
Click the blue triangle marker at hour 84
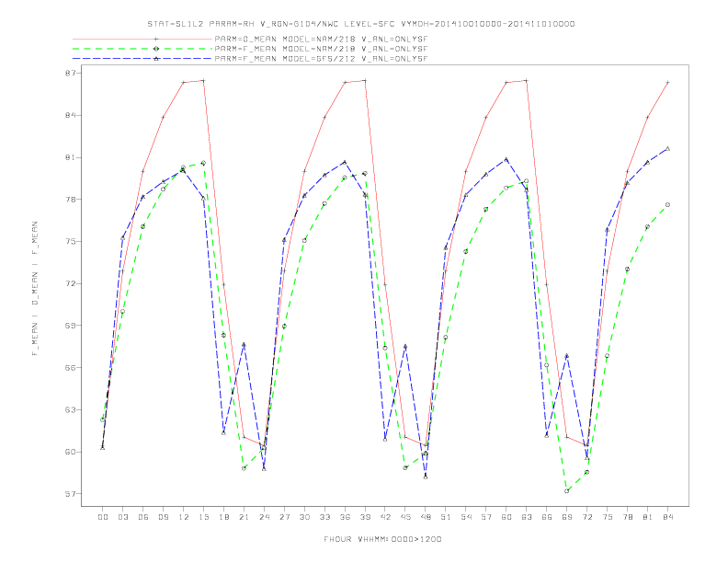click(x=667, y=149)
